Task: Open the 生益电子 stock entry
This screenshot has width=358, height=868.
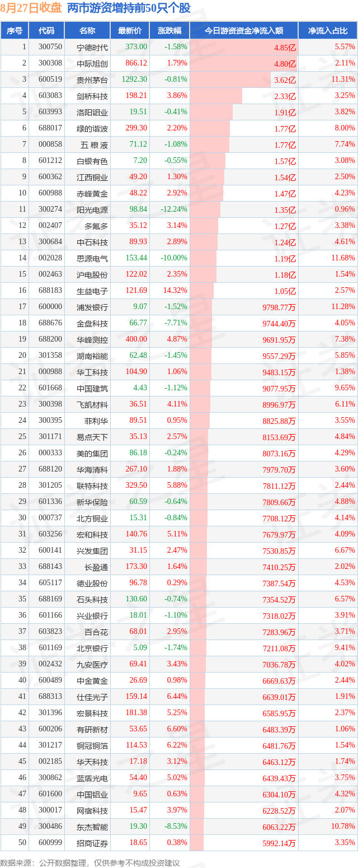Action: click(92, 291)
